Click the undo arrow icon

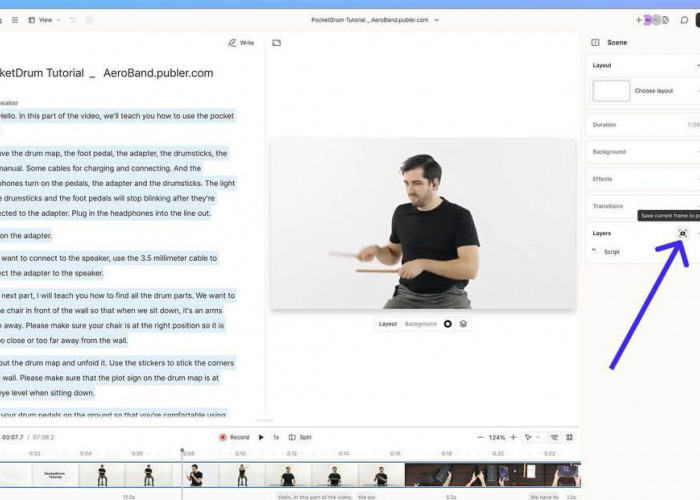click(73, 20)
